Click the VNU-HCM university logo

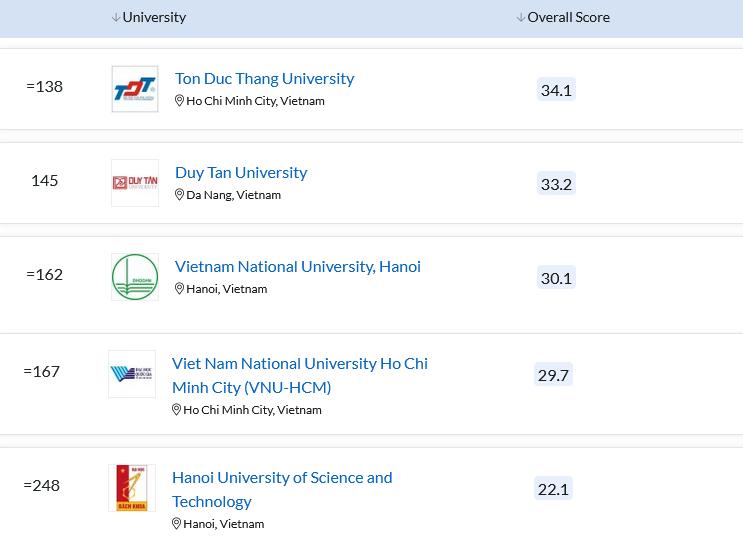[x=132, y=374]
